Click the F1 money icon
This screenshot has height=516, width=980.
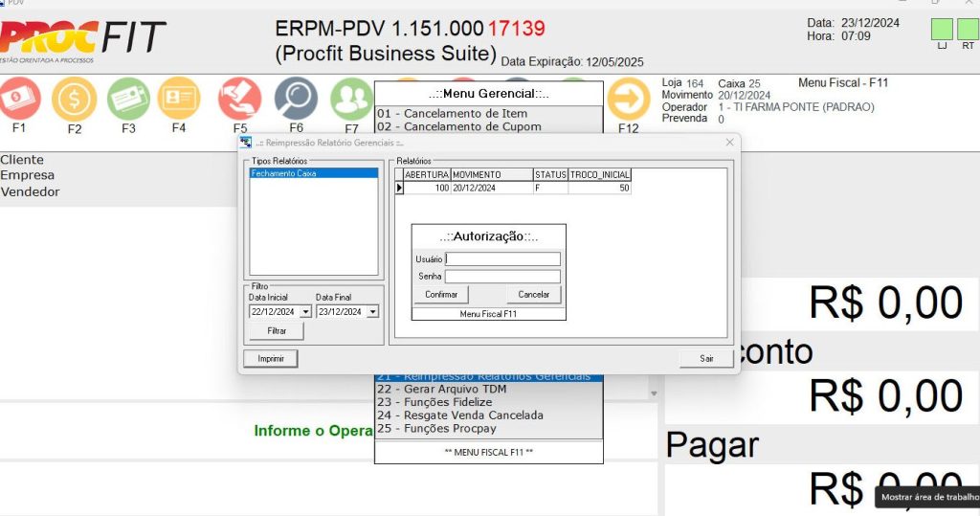pos(19,99)
